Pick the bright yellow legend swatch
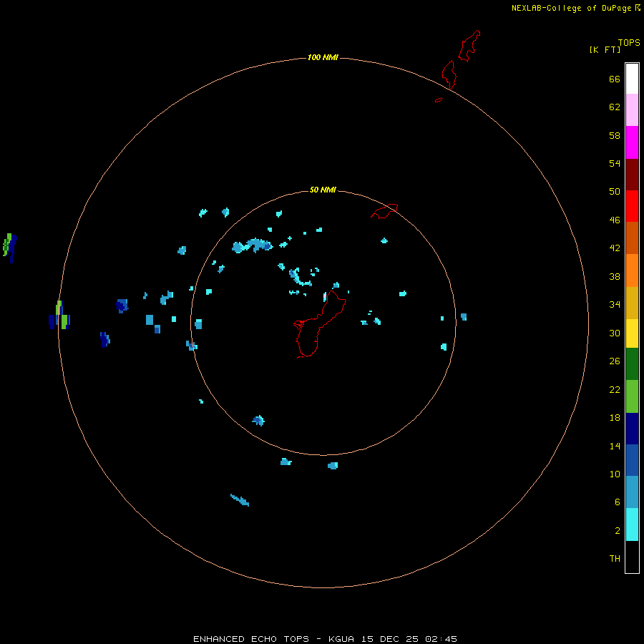 632,333
